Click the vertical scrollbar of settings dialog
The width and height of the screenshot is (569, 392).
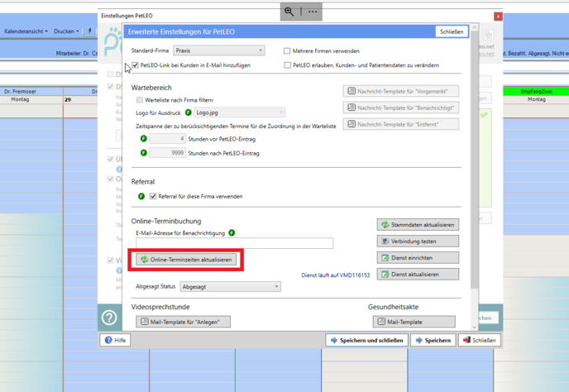click(475, 160)
